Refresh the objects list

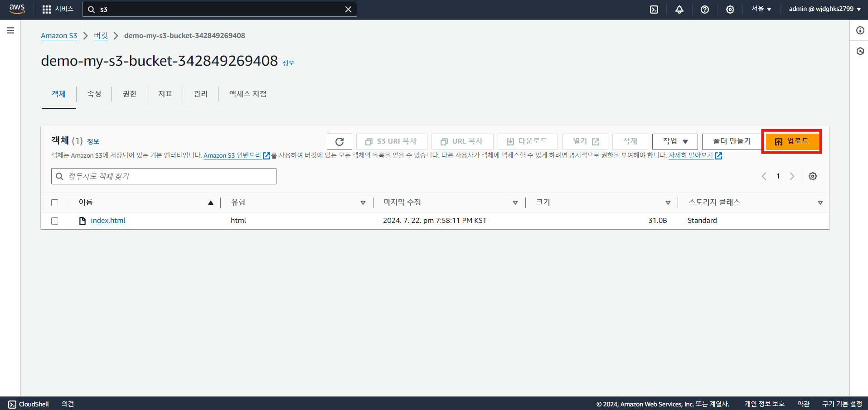(x=339, y=142)
